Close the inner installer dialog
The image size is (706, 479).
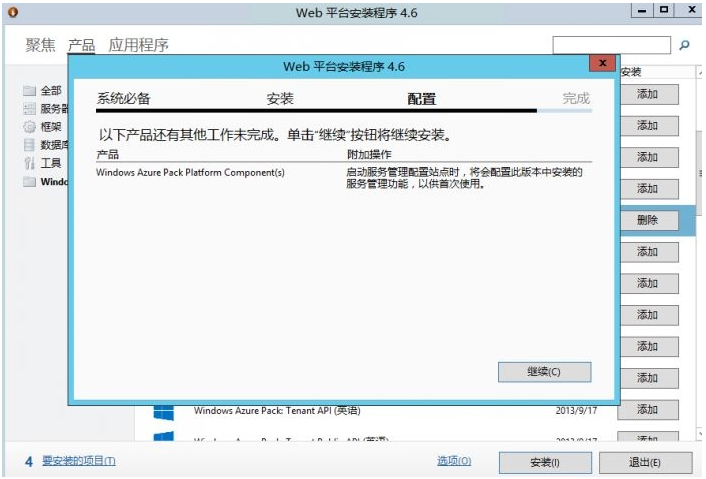[x=603, y=63]
